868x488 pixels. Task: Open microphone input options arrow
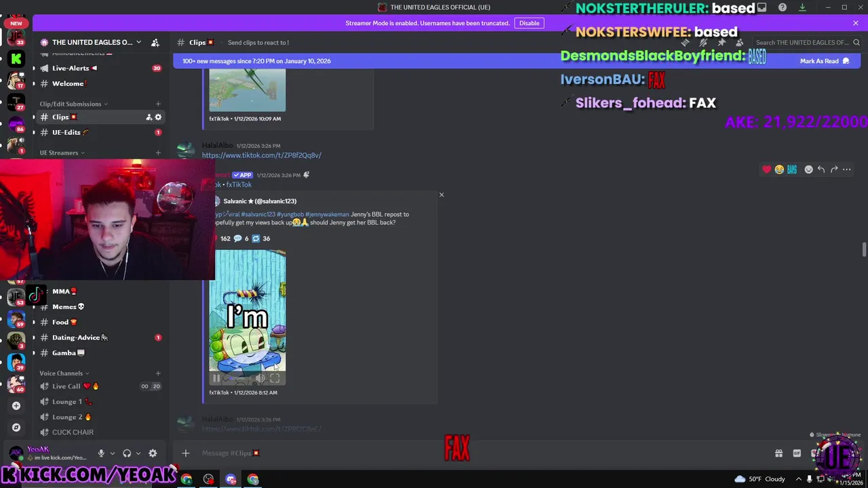(113, 453)
